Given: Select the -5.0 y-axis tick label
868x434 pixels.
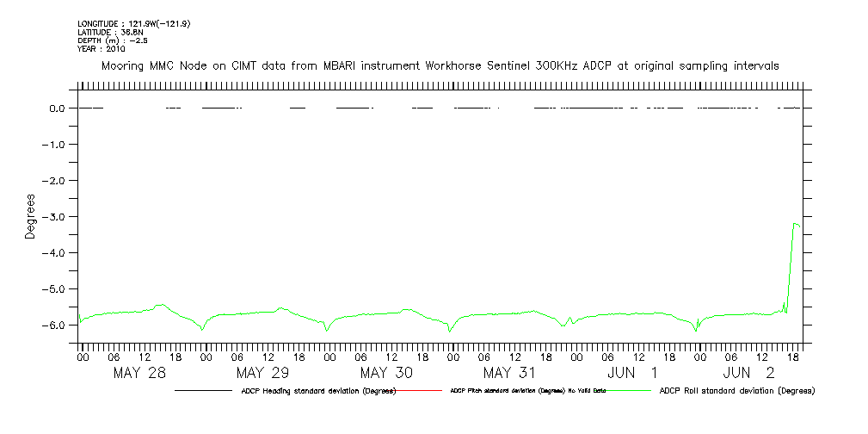Looking at the screenshot, I should [x=55, y=289].
